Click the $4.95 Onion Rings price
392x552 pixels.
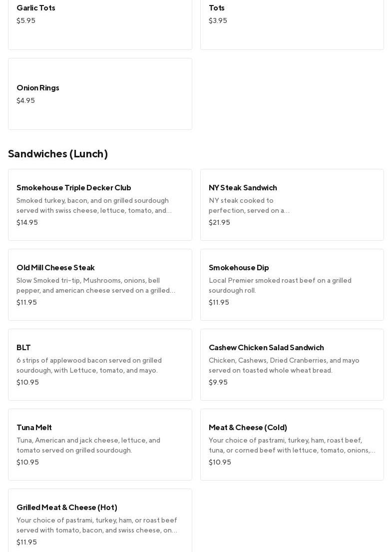[26, 101]
